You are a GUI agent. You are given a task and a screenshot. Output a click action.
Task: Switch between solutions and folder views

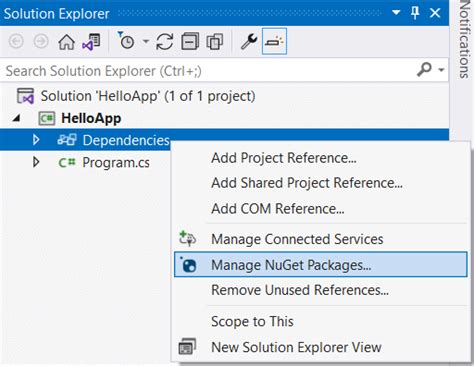tap(91, 42)
